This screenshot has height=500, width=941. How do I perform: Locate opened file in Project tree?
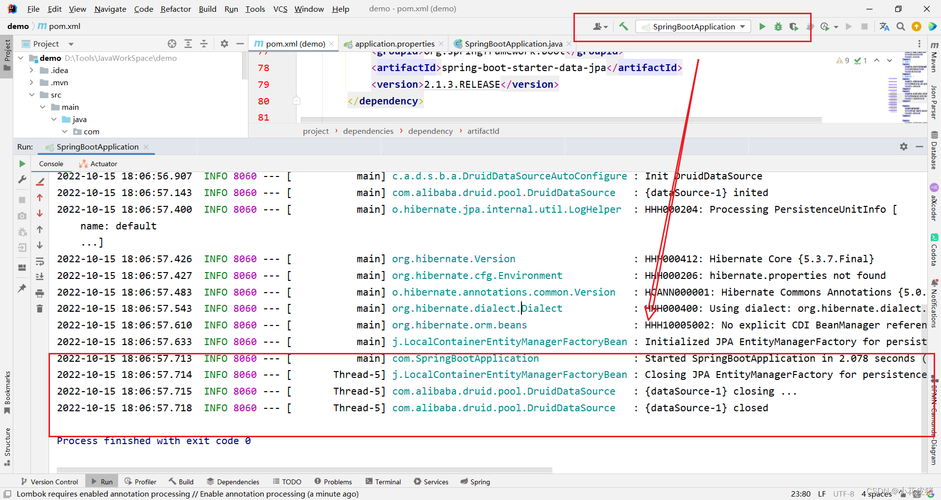tap(172, 44)
